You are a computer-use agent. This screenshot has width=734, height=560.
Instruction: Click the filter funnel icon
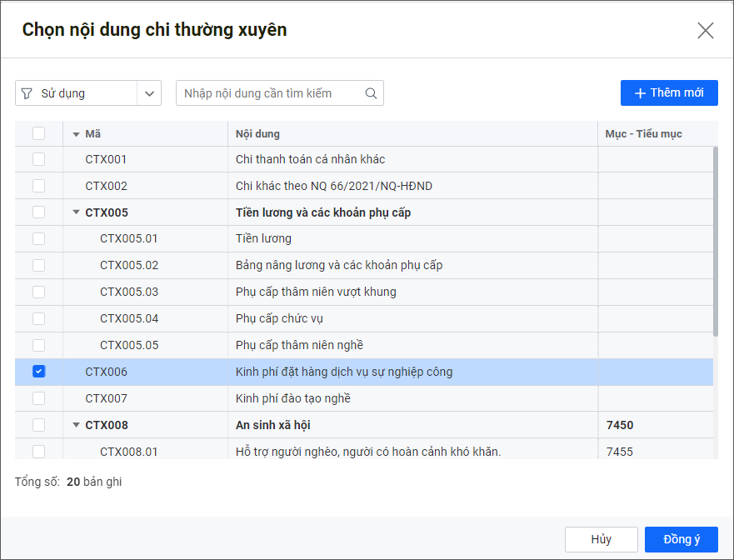[27, 93]
